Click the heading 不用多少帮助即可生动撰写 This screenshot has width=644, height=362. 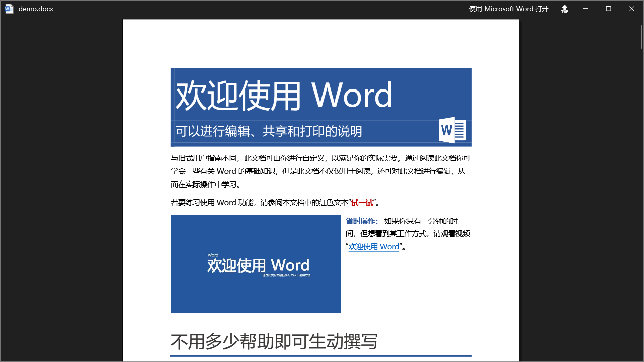point(274,342)
